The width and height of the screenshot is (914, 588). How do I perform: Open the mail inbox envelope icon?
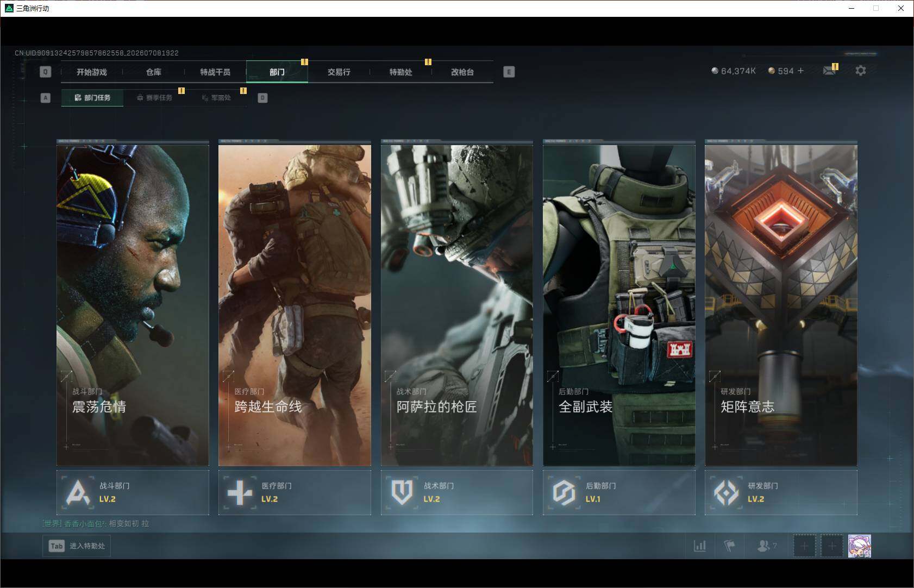click(x=829, y=71)
